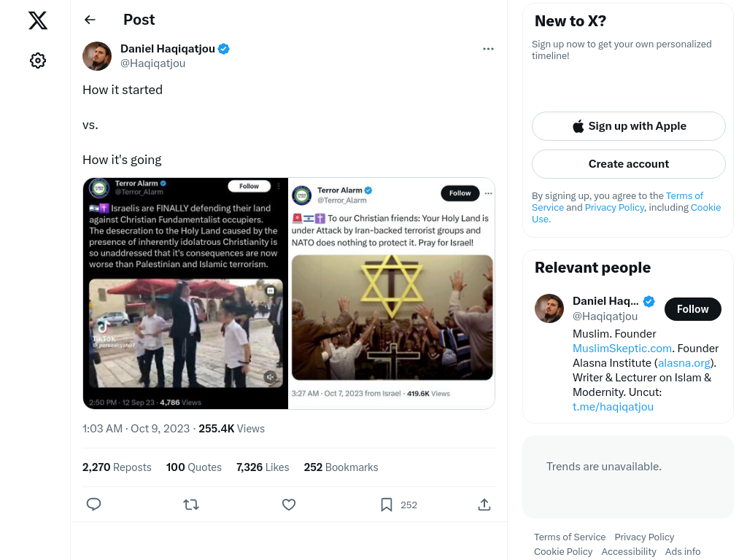Follow Daniel Haqiqatjou in Relevant people
This screenshot has height=560, width=747.
click(692, 309)
